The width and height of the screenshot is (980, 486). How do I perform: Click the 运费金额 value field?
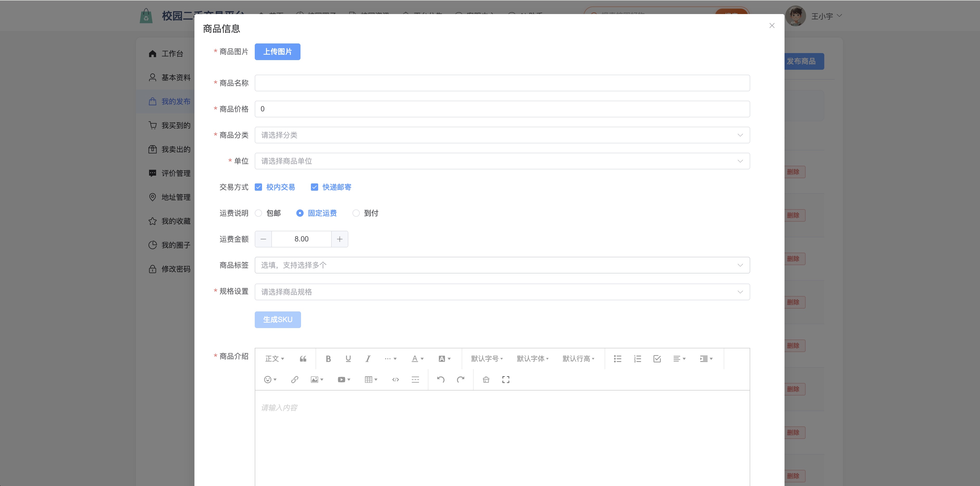pos(301,239)
